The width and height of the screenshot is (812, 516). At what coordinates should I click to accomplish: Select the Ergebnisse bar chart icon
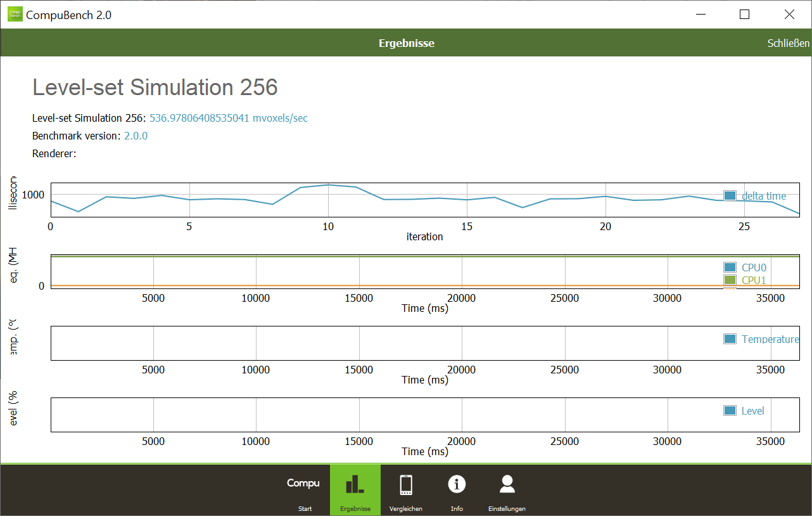pyautogui.click(x=355, y=486)
